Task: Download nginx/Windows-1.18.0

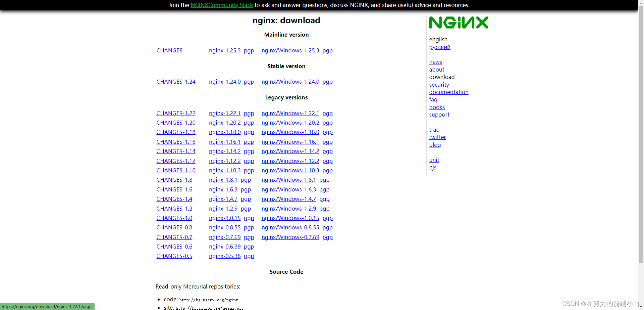Action: point(290,132)
